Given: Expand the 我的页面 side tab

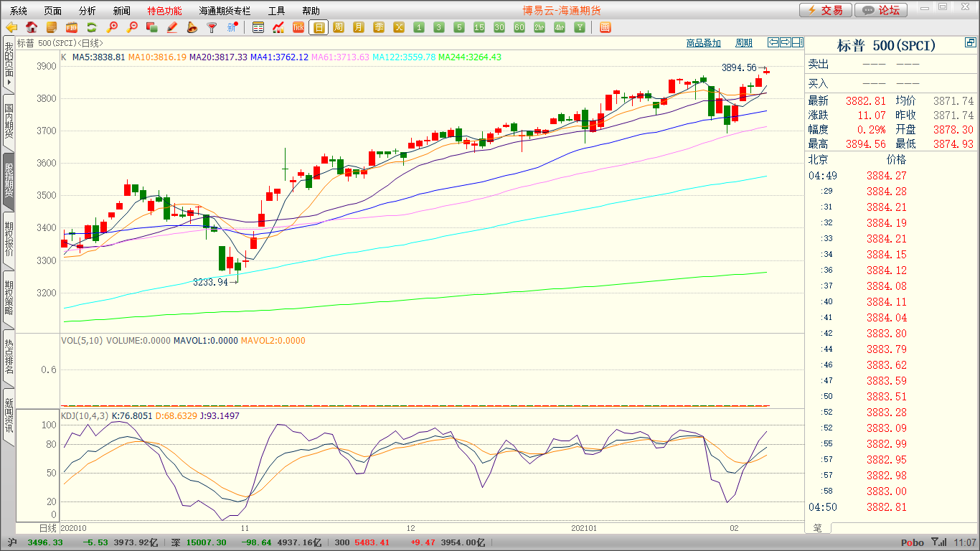Looking at the screenshot, I should coord(9,64).
